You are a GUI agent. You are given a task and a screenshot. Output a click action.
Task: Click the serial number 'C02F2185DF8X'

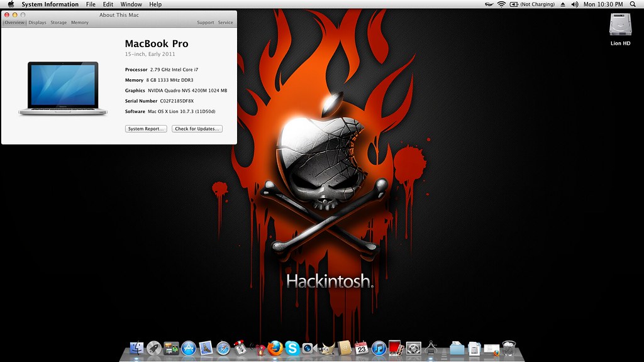177,101
